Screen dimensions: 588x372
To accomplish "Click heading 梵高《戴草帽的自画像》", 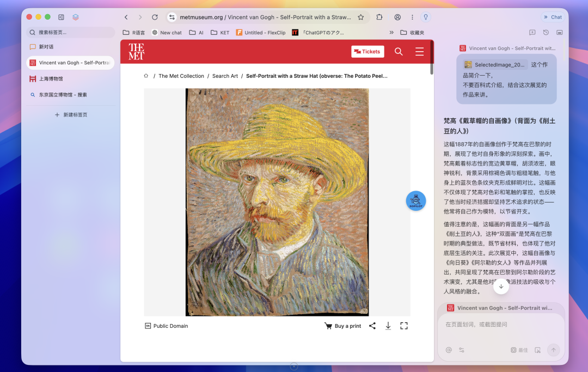I will pyautogui.click(x=499, y=126).
